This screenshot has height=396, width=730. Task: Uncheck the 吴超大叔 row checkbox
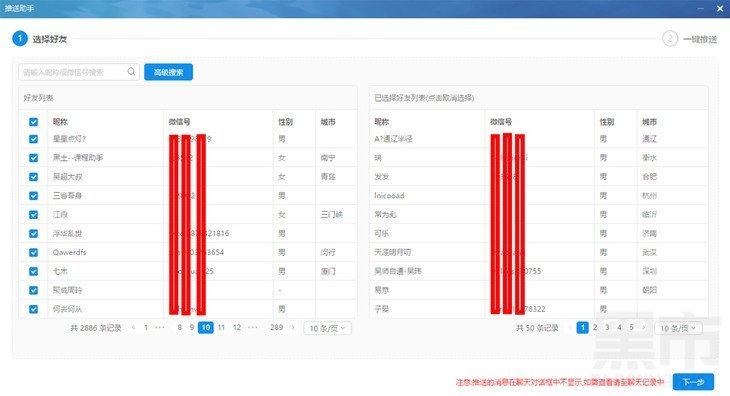click(34, 177)
